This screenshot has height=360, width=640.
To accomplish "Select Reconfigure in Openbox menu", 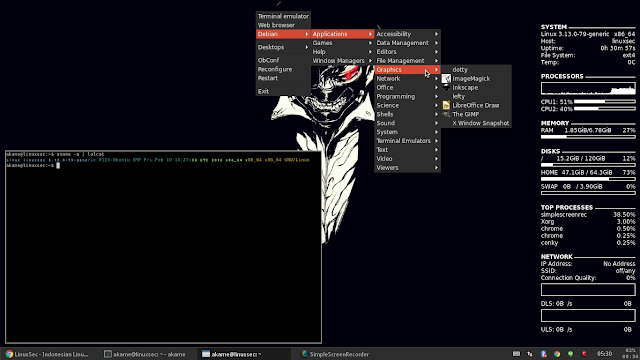I will [283, 69].
